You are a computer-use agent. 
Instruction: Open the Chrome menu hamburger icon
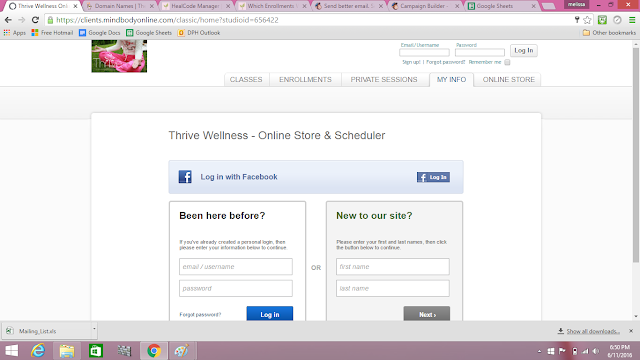pyautogui.click(x=632, y=20)
